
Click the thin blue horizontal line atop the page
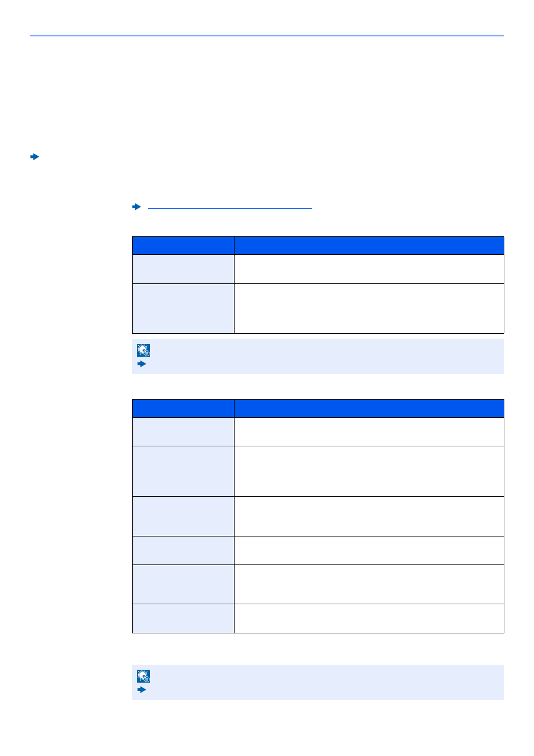[x=267, y=35]
